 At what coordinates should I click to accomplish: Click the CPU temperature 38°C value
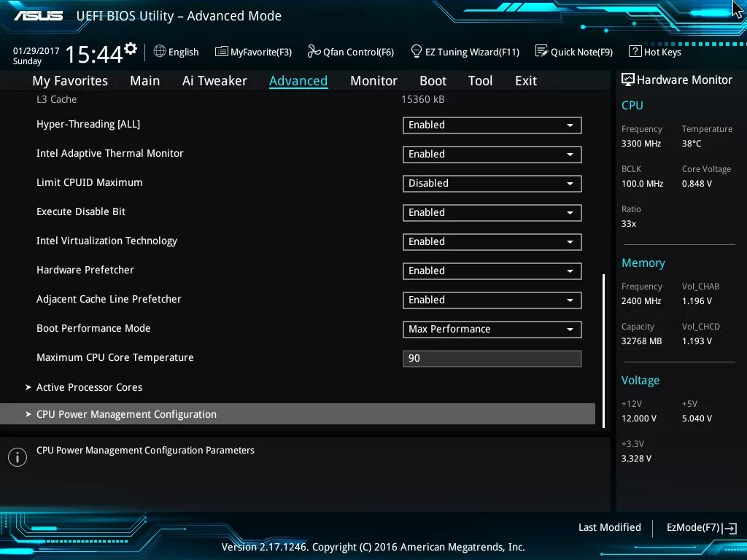click(692, 144)
